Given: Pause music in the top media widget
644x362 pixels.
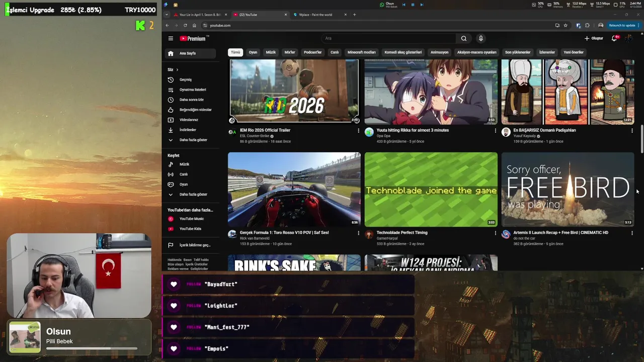Looking at the screenshot, I should [413, 5].
